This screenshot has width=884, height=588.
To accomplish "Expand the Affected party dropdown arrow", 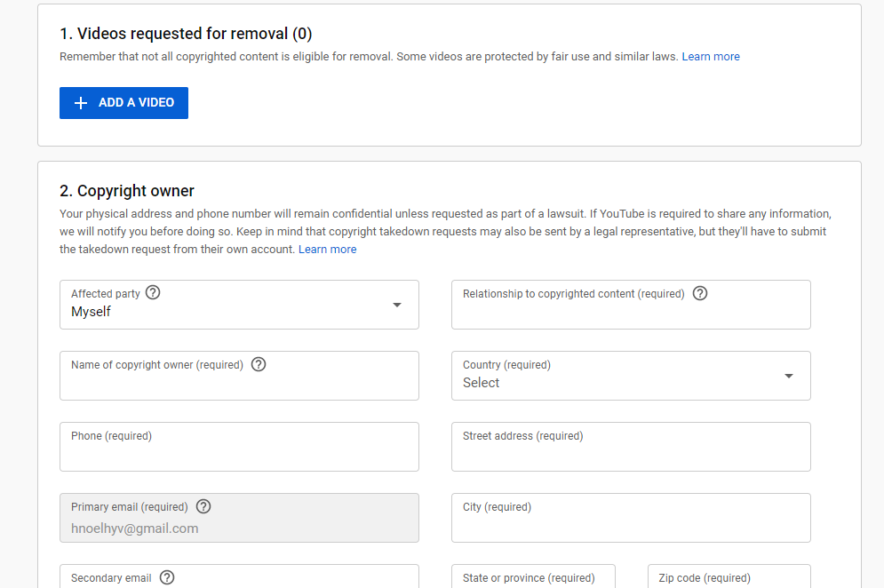I will pyautogui.click(x=397, y=305).
